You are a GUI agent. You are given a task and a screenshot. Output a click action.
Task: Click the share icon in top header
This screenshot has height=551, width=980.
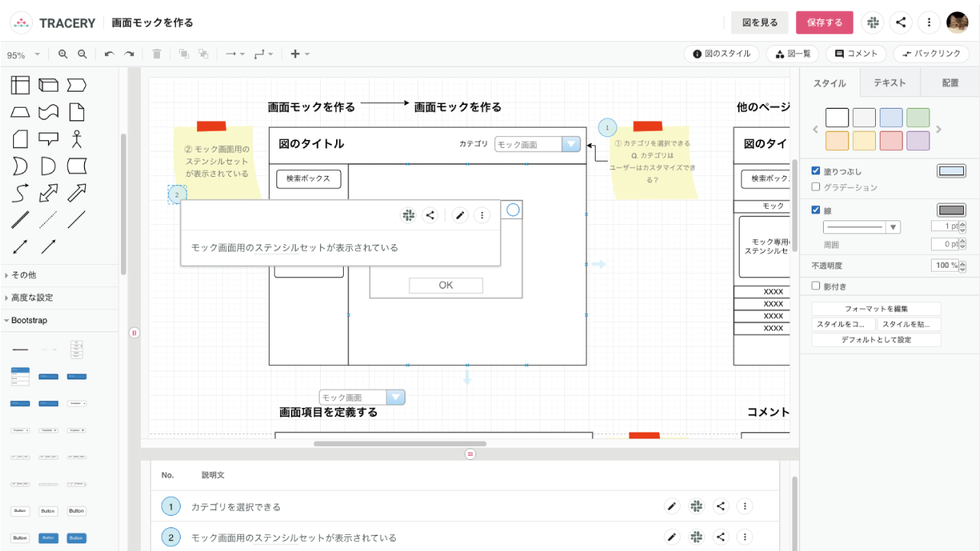click(901, 22)
